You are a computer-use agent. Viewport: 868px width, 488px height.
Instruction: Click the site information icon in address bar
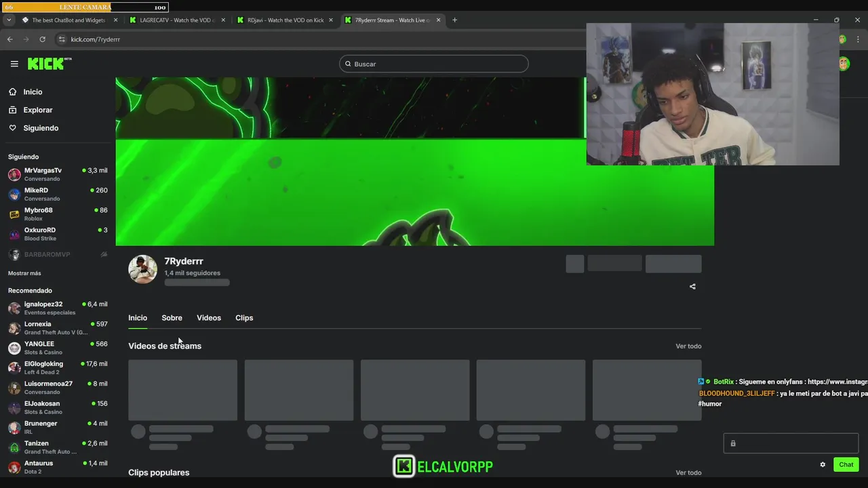pyautogui.click(x=62, y=39)
